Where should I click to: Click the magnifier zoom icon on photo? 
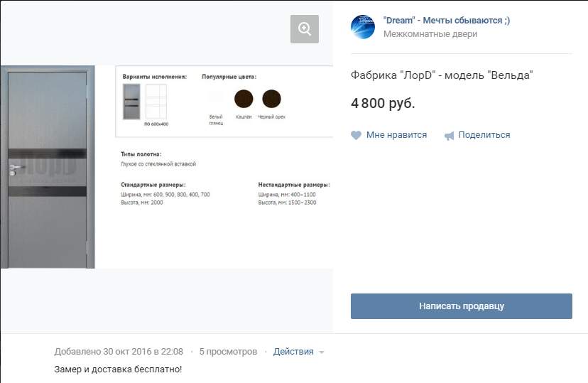pos(305,29)
